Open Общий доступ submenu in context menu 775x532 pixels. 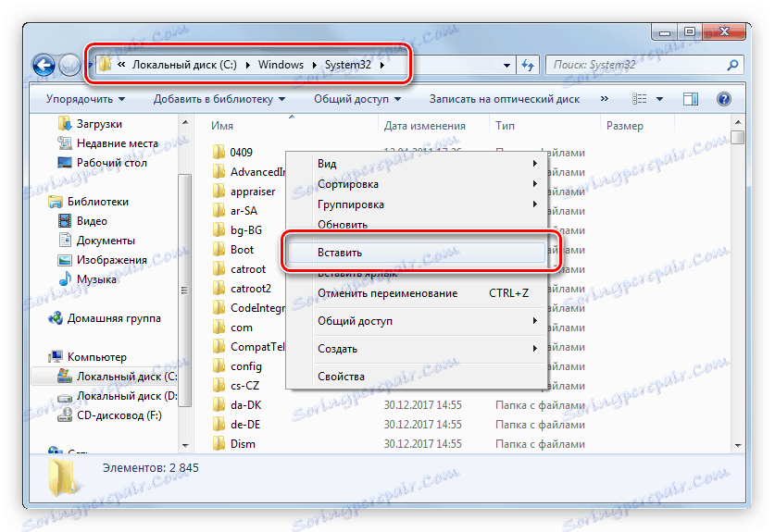pos(416,320)
